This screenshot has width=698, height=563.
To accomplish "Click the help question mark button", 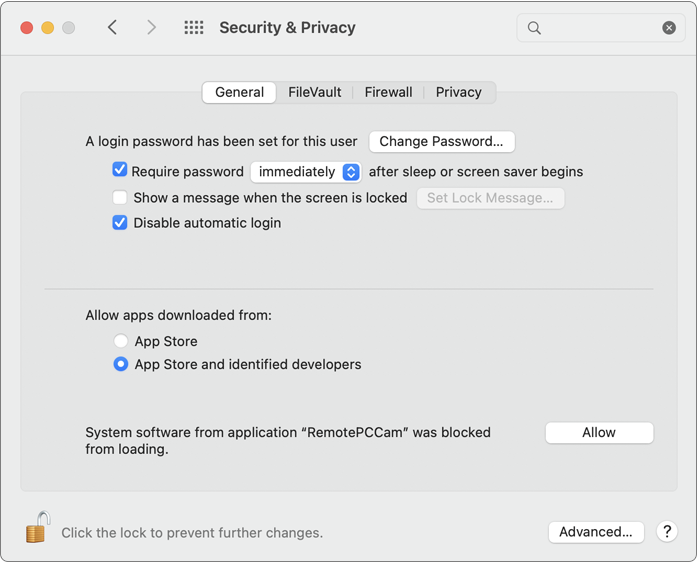I will (x=667, y=532).
